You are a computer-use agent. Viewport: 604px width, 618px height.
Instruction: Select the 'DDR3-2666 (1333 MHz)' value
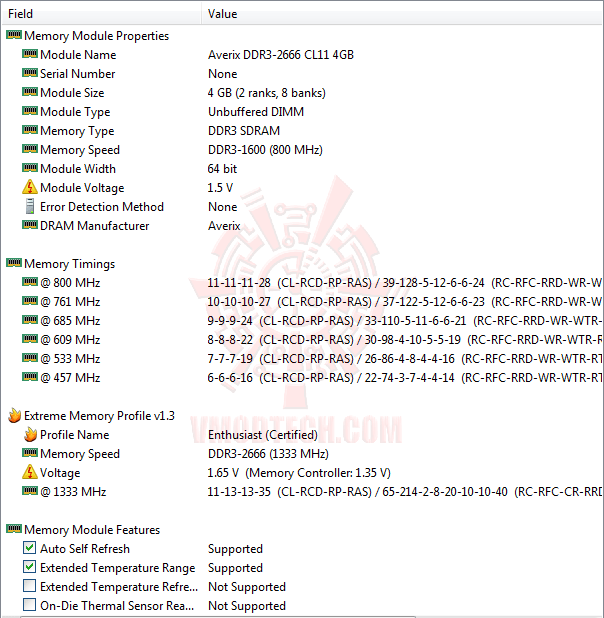click(268, 454)
